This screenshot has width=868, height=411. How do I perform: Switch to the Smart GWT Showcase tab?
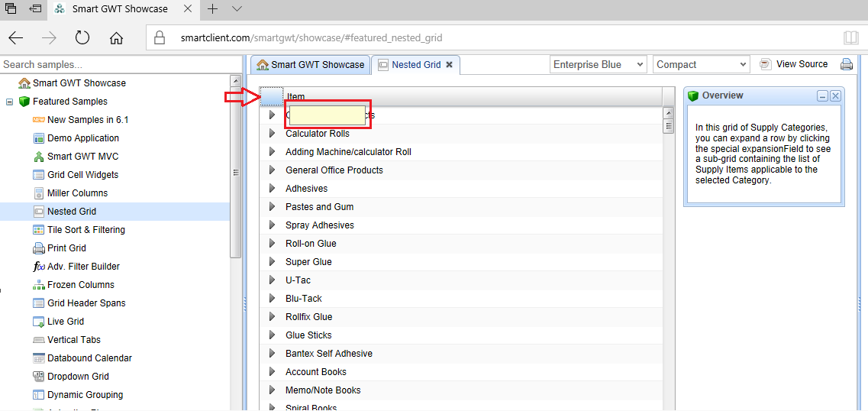pos(311,65)
